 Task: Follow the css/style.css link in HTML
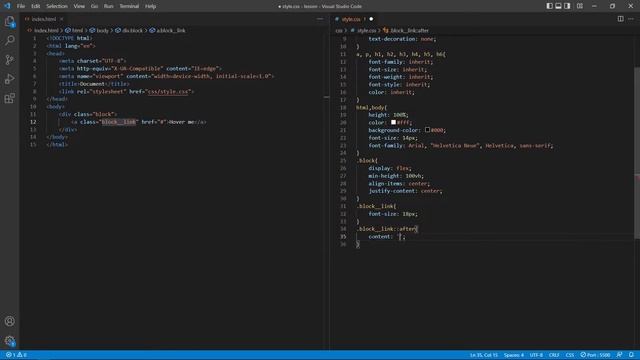[x=168, y=91]
